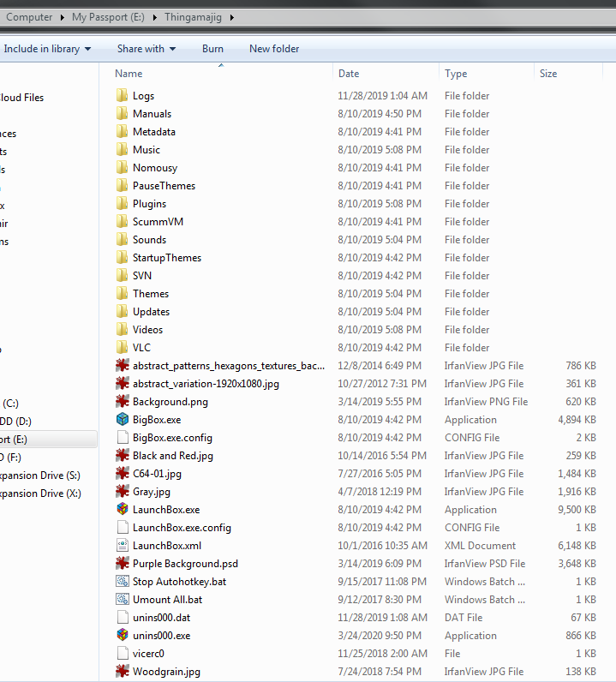Select the Nomousy folder name

pos(155,167)
